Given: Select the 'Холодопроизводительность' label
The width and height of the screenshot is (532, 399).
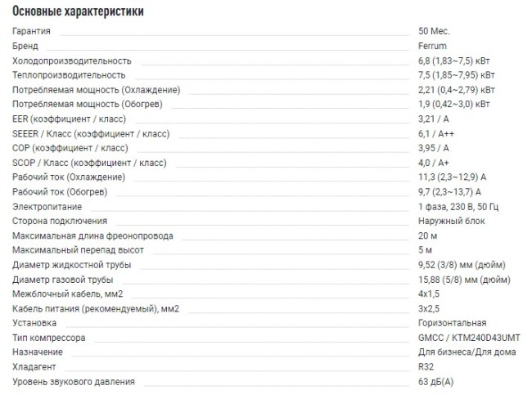Looking at the screenshot, I should pos(71,61).
